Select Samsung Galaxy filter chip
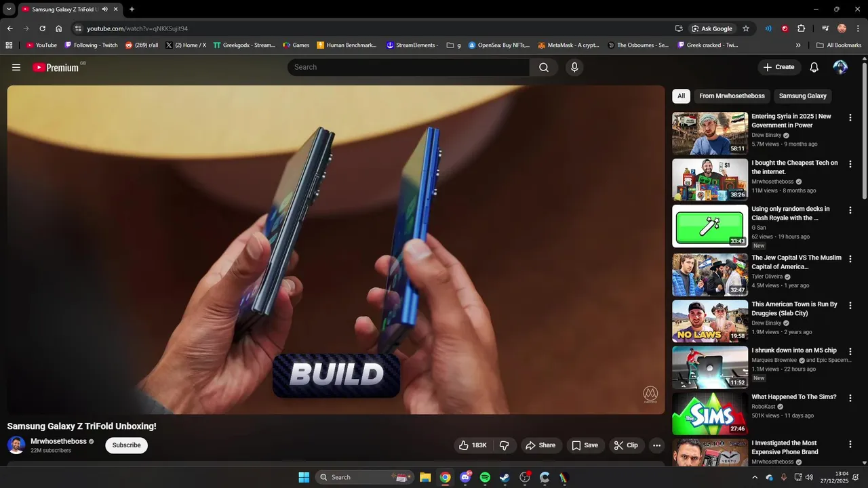Screen dimensions: 868x488 click(x=803, y=96)
